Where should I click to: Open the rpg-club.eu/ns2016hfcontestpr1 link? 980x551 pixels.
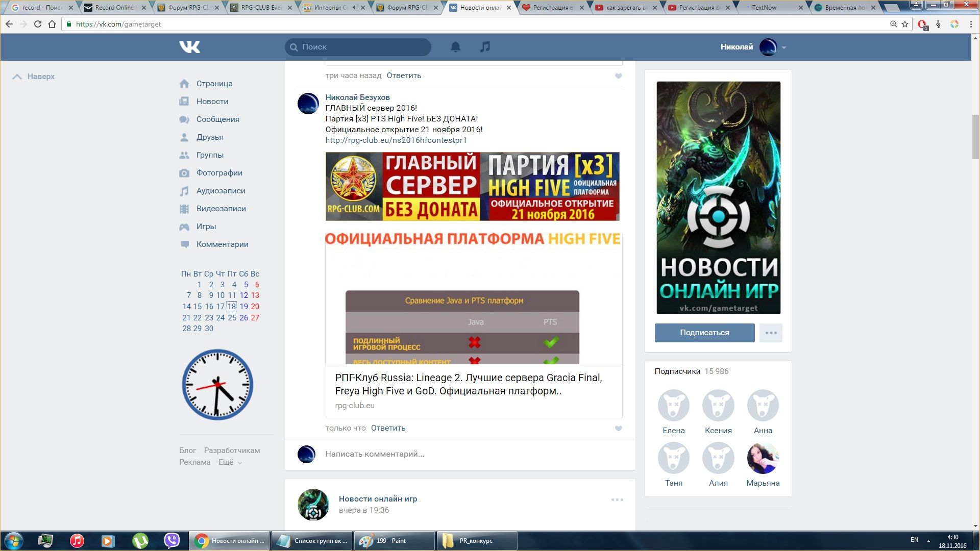(x=396, y=140)
